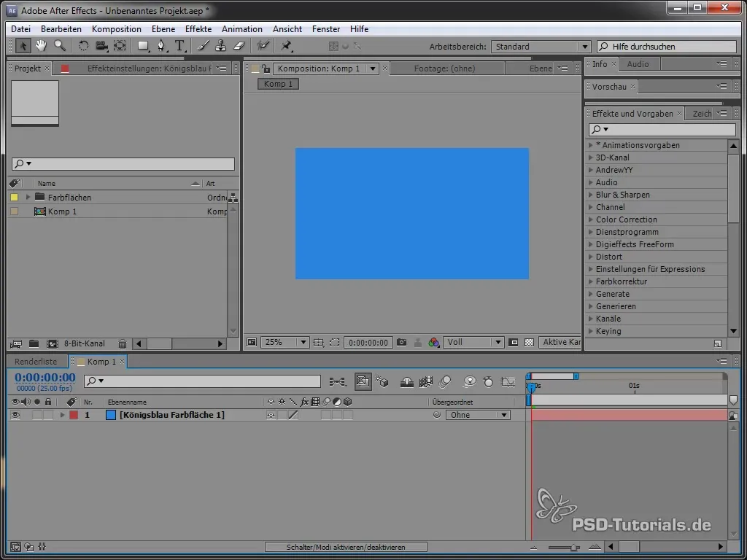Image resolution: width=747 pixels, height=560 pixels.
Task: Select the Selection arrow tool
Action: click(23, 46)
